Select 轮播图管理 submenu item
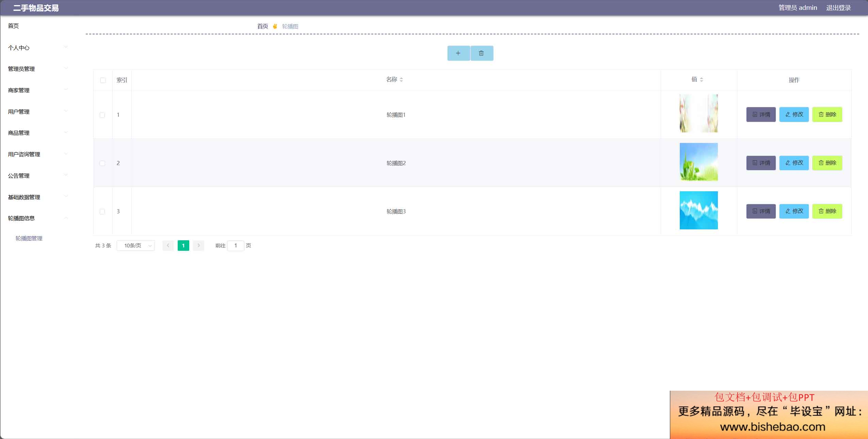The height and width of the screenshot is (439, 868). click(29, 238)
